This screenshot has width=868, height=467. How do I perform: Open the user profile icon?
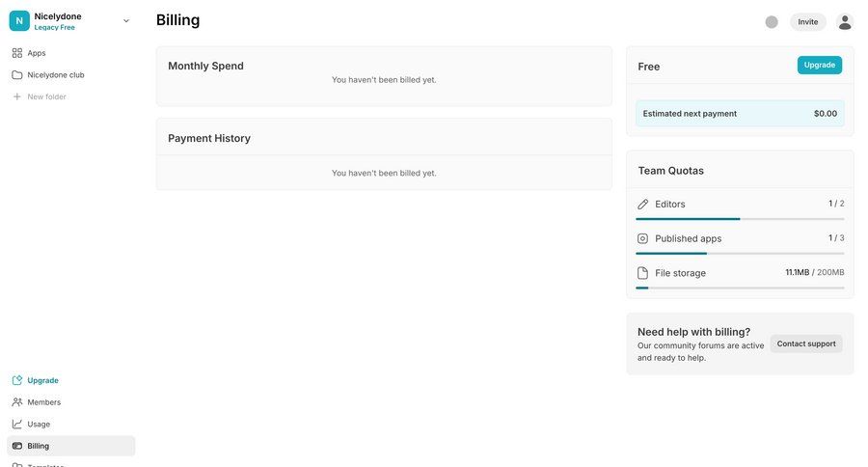[x=845, y=21]
